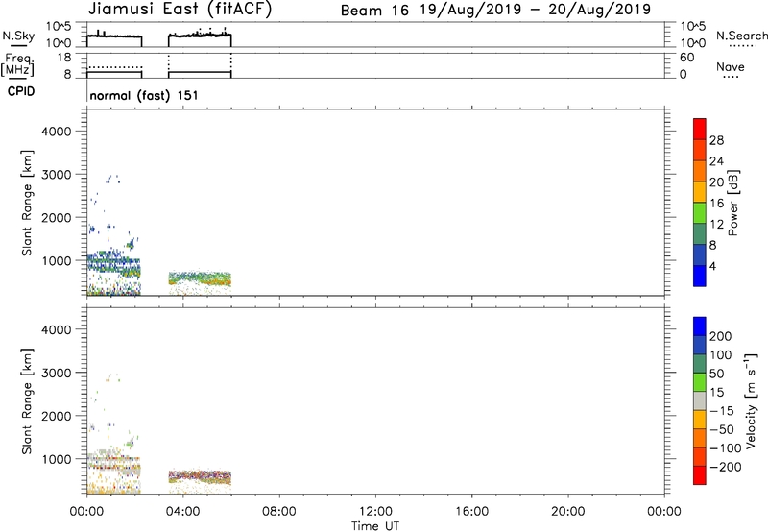This screenshot has width=768, height=532.
Task: Click the '16:00' time axis label
Action: coord(471,512)
